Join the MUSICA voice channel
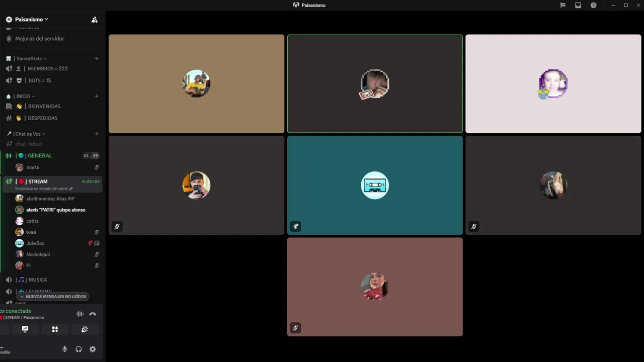644x362 pixels. tap(37, 280)
